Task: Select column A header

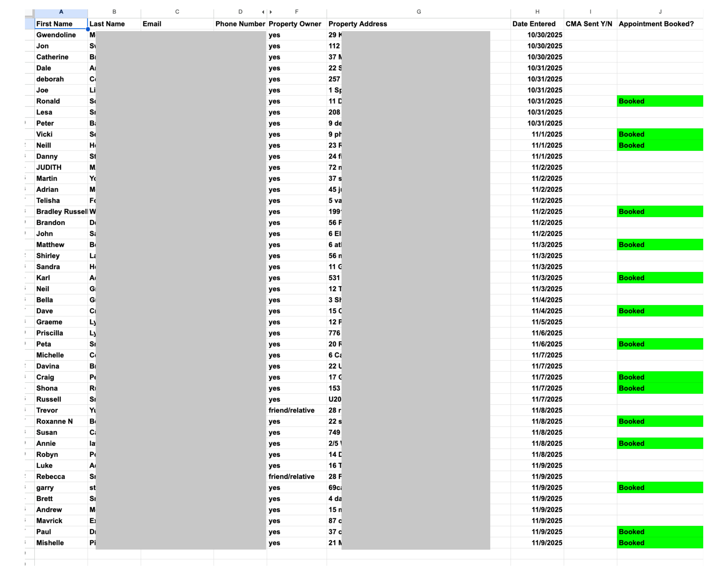Action: (61, 12)
